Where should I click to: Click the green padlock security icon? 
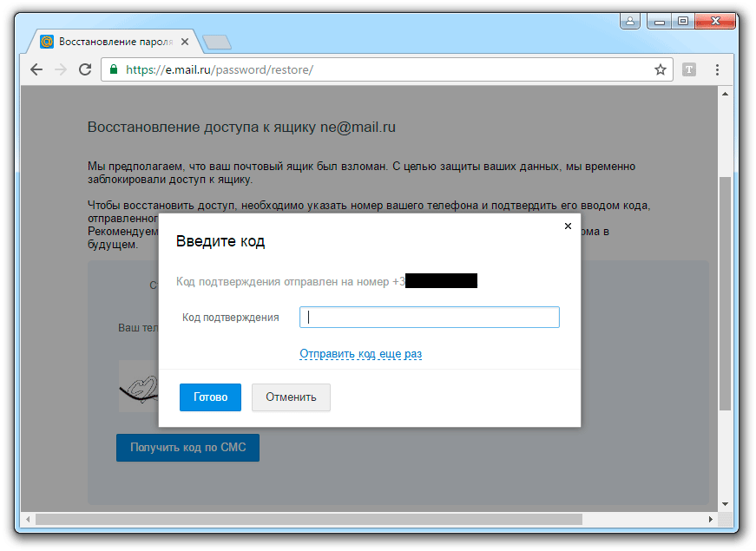coord(114,69)
